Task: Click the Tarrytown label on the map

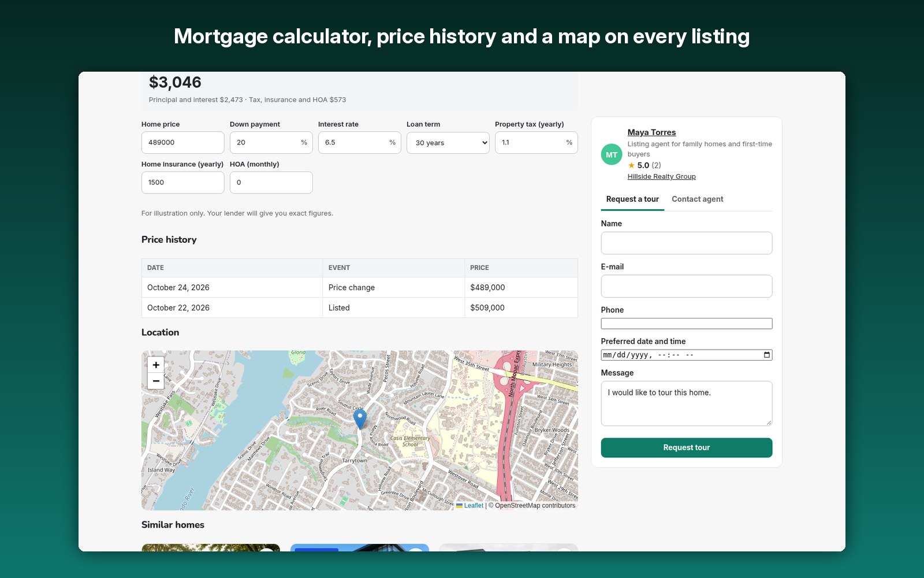Action: [x=355, y=461]
